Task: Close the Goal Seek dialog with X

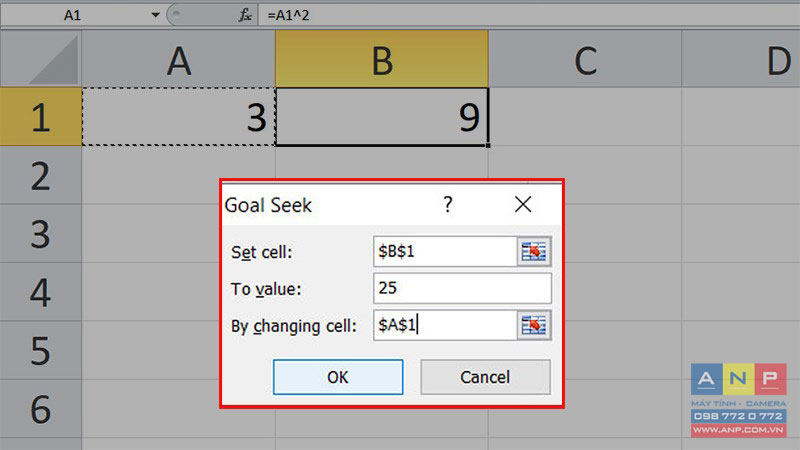Action: [x=523, y=205]
